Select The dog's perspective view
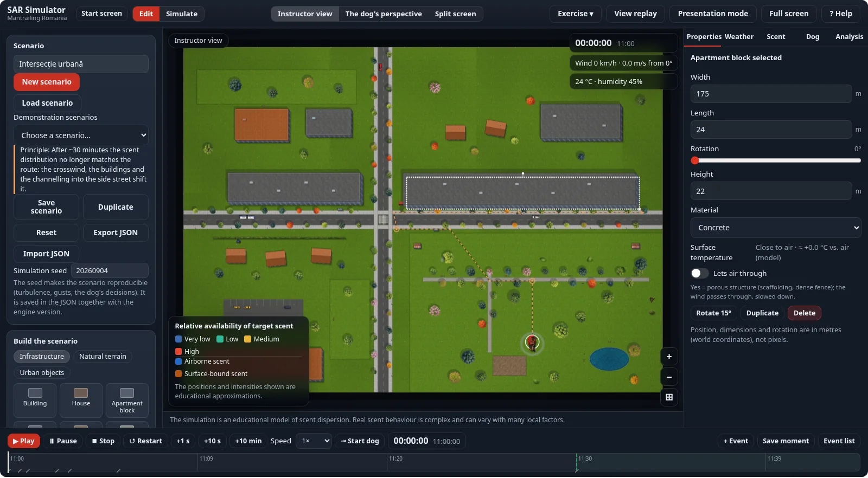The image size is (868, 478). tap(384, 14)
